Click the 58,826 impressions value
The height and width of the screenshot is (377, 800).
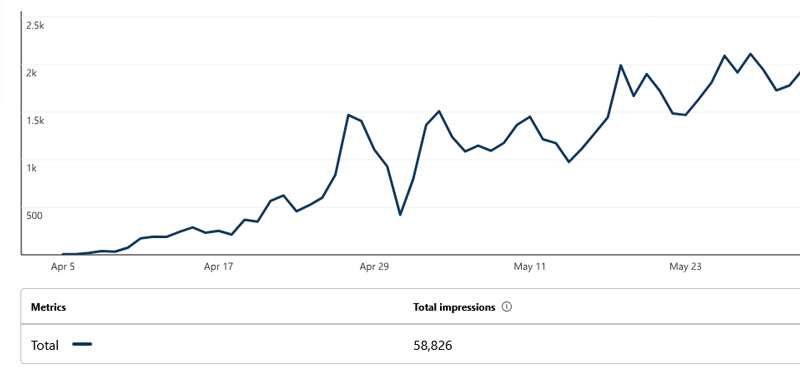[x=433, y=345]
